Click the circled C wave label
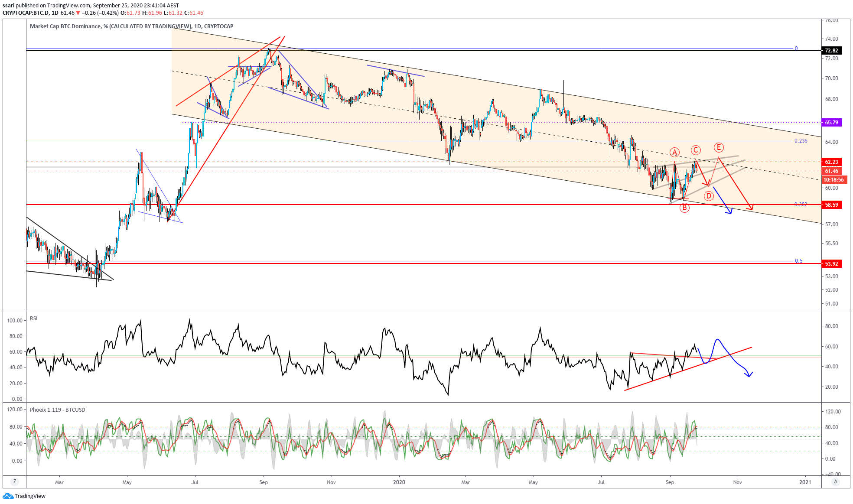This screenshot has width=853, height=504. click(696, 150)
